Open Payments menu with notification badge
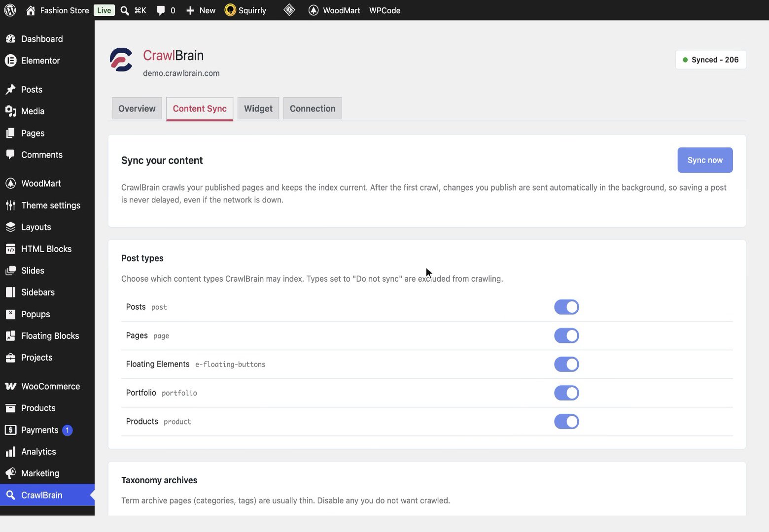The width and height of the screenshot is (769, 532). (47, 430)
